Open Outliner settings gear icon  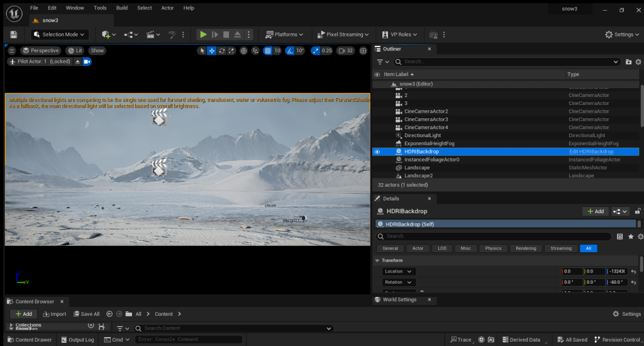tap(638, 62)
